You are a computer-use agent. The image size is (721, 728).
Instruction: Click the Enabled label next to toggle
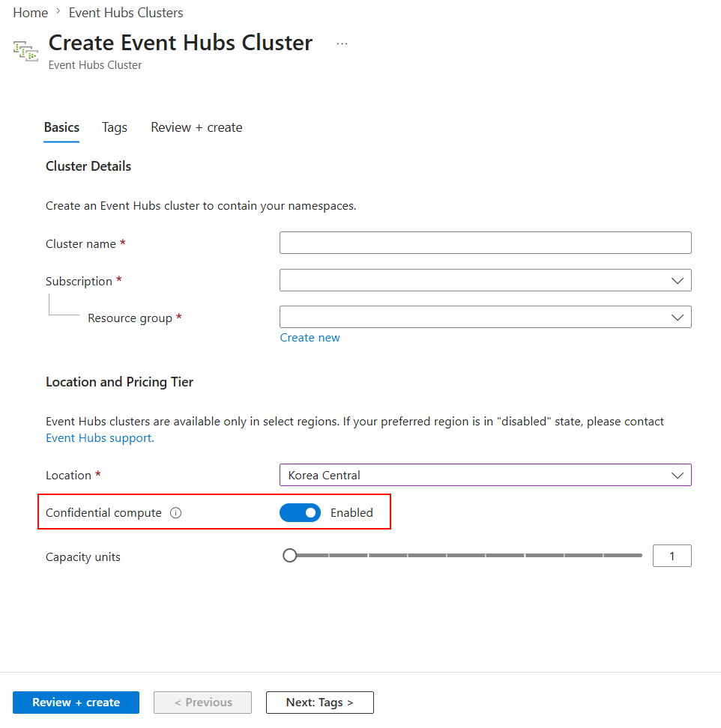click(x=352, y=513)
